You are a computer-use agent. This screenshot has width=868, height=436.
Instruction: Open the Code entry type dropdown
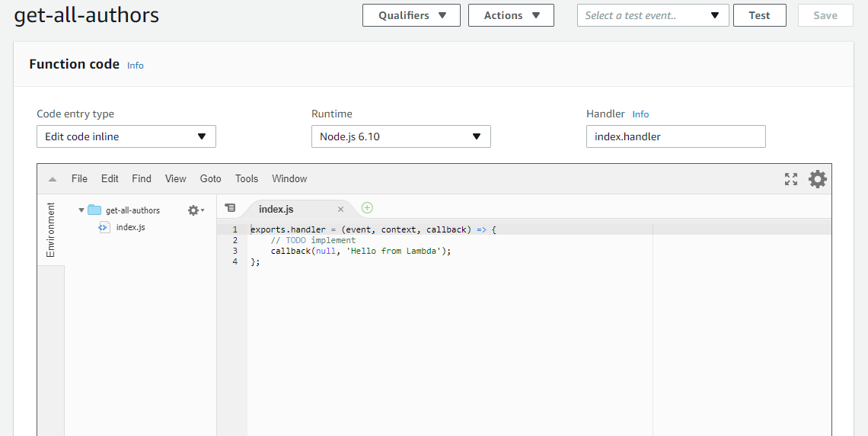coord(126,136)
